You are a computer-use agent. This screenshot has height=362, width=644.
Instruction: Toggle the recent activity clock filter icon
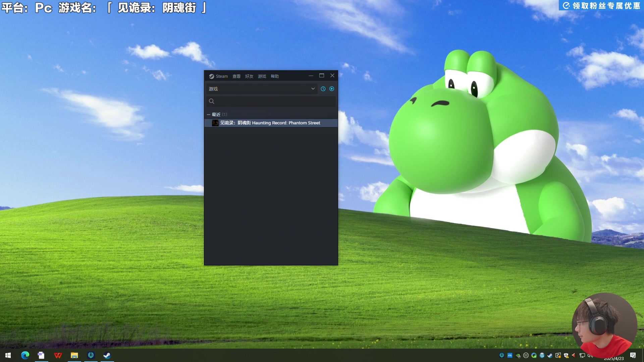point(323,89)
